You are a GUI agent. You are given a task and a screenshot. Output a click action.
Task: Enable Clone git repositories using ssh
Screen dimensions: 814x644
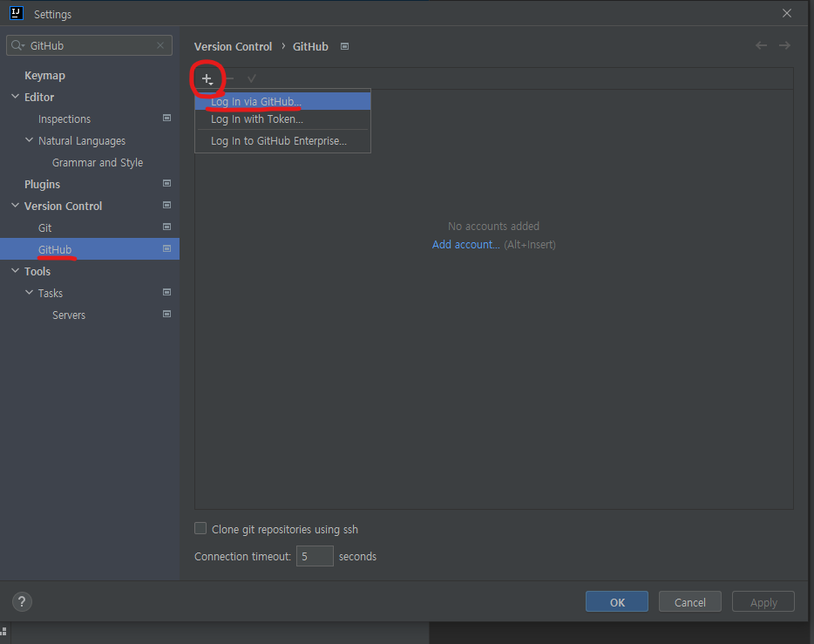pos(200,528)
